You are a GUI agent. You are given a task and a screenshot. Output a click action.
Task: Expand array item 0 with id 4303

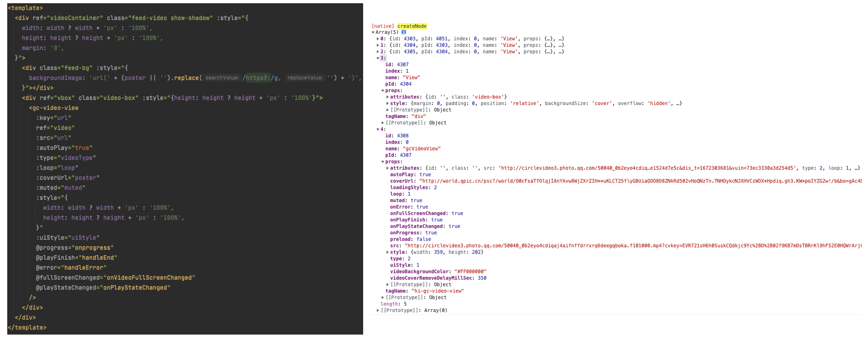click(x=378, y=39)
